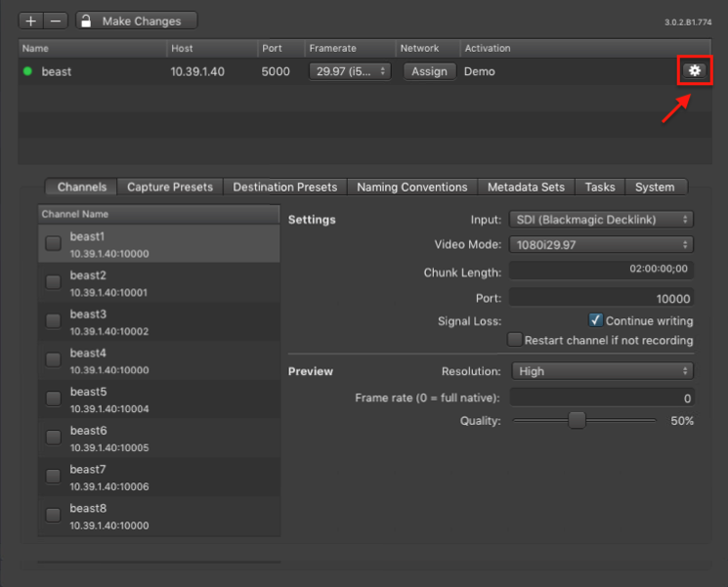The height and width of the screenshot is (587, 728).
Task: Tick the beast5 channel checkbox
Action: point(53,398)
